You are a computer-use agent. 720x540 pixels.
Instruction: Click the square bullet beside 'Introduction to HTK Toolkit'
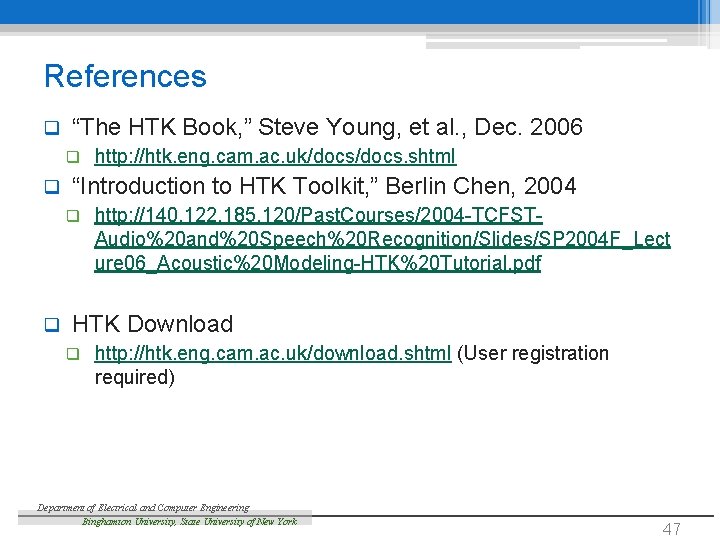coord(52,187)
